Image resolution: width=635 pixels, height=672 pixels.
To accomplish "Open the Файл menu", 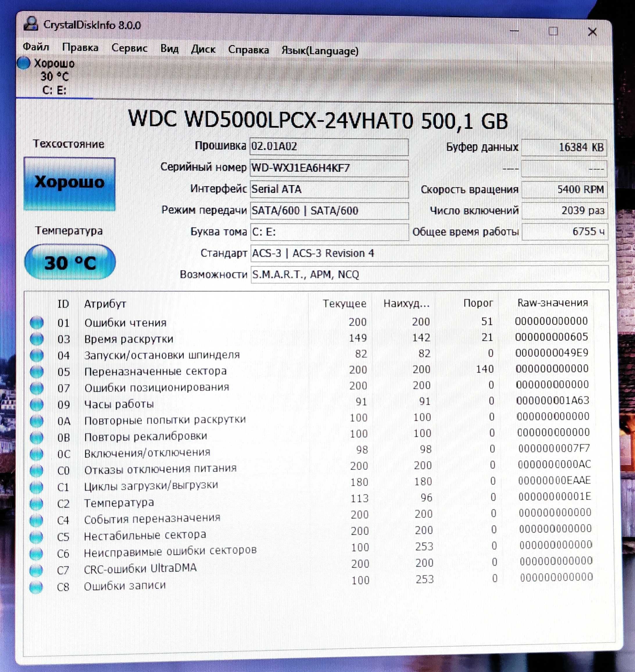I will click(x=36, y=47).
